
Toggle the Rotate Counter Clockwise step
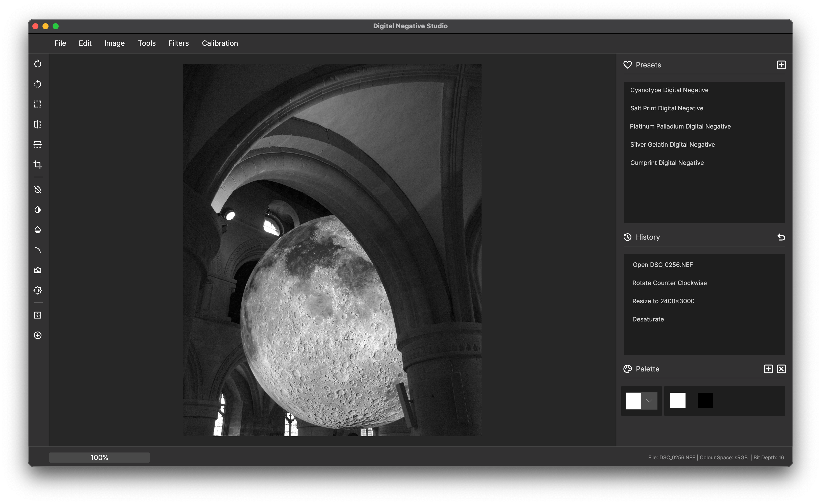pyautogui.click(x=669, y=283)
